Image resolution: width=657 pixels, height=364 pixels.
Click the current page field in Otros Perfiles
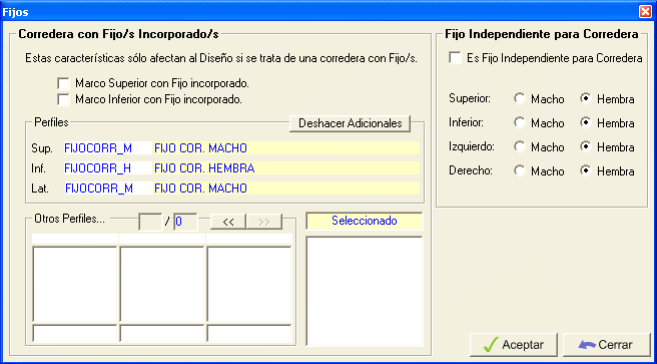click(x=150, y=222)
